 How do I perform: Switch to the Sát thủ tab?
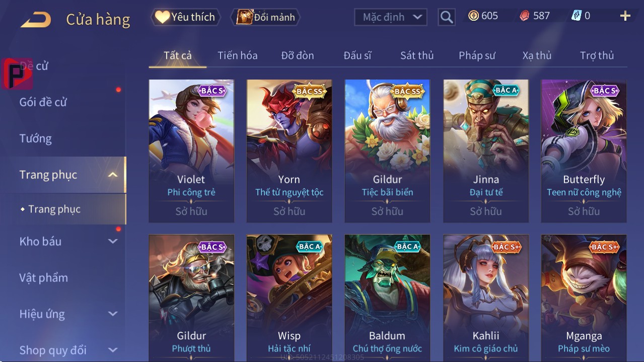point(417,55)
